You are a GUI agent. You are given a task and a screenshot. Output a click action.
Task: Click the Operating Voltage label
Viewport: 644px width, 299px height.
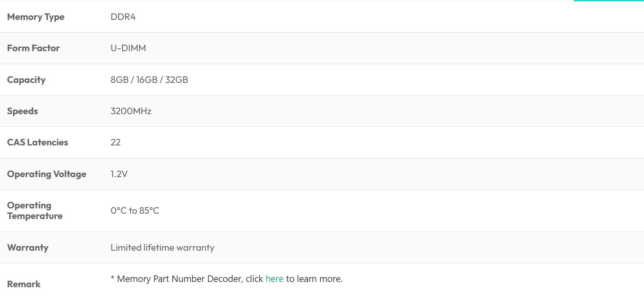click(x=47, y=174)
